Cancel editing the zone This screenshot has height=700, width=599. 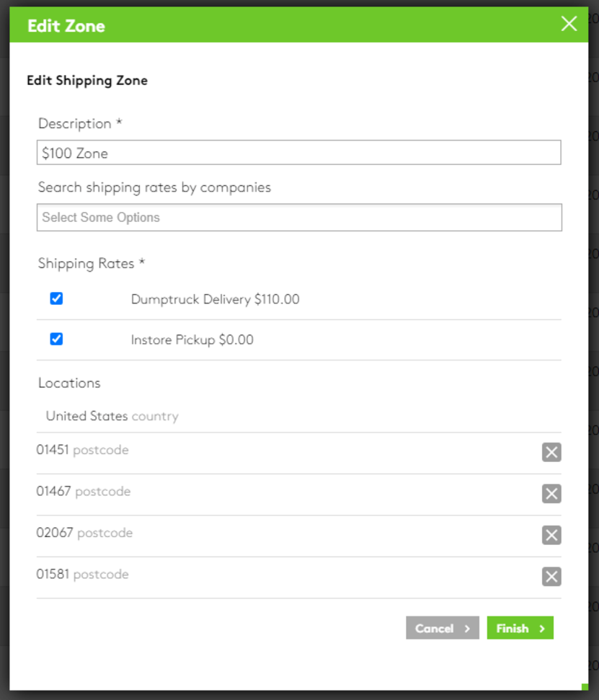[x=443, y=628]
